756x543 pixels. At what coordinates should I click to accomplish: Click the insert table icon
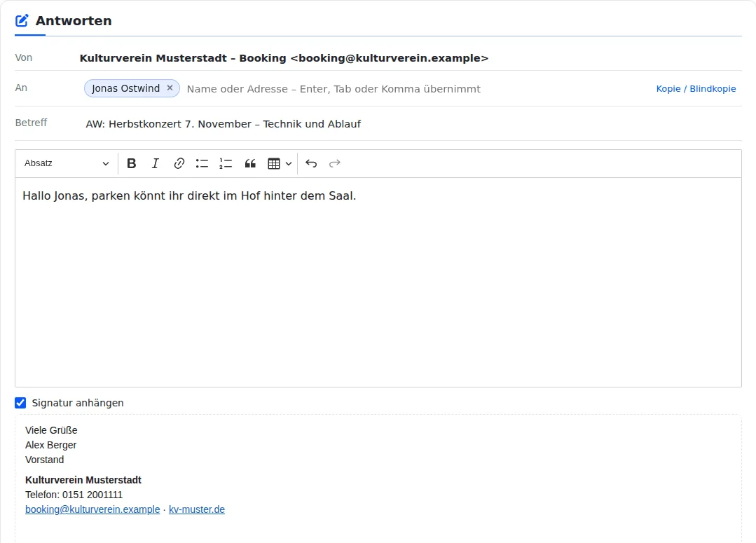click(x=274, y=163)
